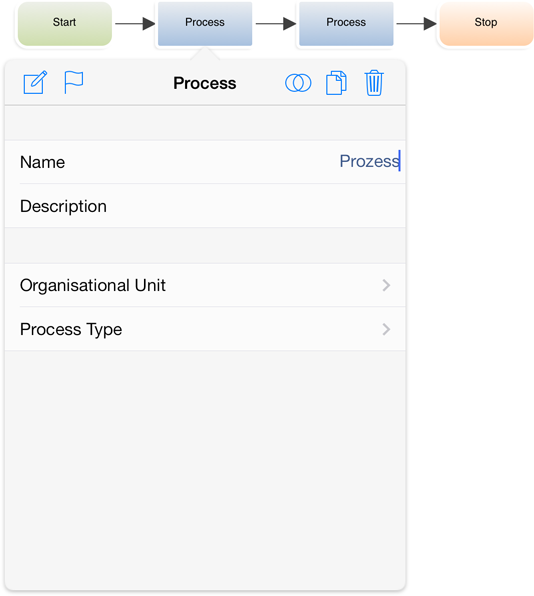Screen dimensions: 534x596
Task: Duplicate the process with the copy icon
Action: click(x=336, y=82)
